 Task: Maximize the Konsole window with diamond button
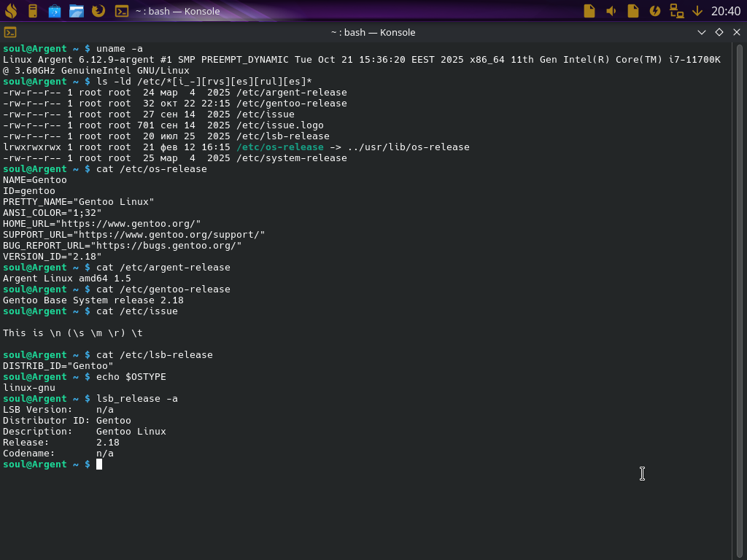click(719, 32)
